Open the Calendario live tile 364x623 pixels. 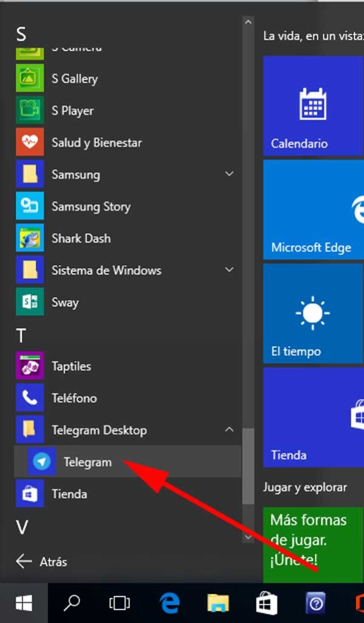pyautogui.click(x=314, y=106)
